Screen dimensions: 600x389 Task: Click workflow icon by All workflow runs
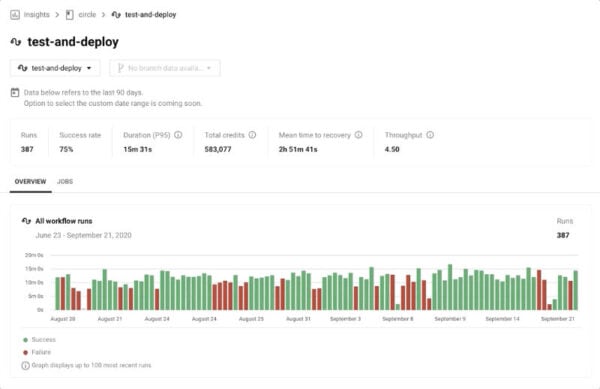point(26,221)
